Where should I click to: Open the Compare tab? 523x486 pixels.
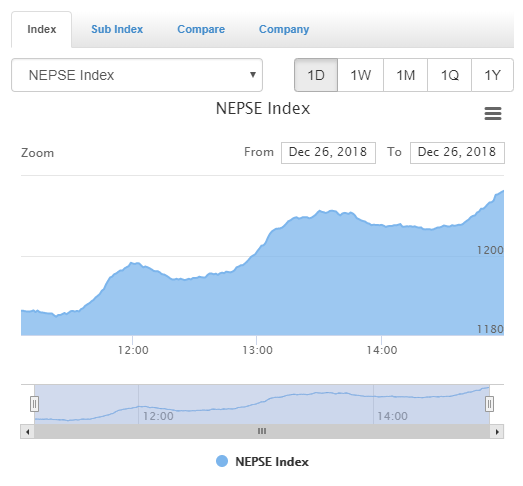201,29
